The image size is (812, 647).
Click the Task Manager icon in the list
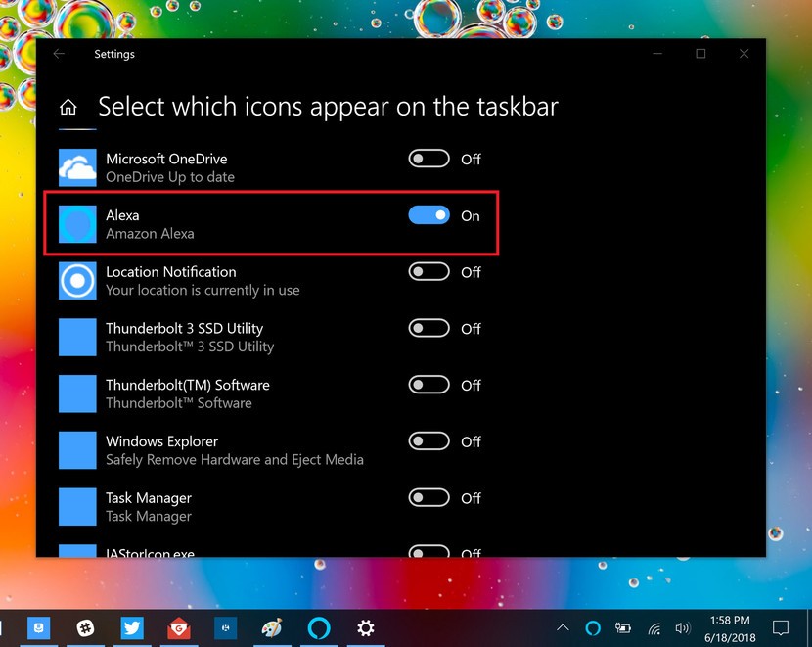pyautogui.click(x=76, y=506)
